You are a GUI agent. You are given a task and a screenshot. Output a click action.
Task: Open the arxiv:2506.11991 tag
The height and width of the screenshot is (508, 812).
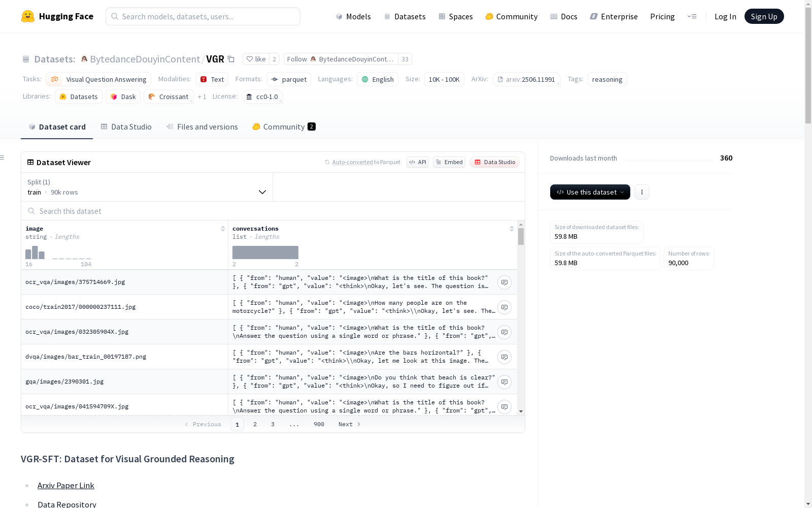(526, 79)
